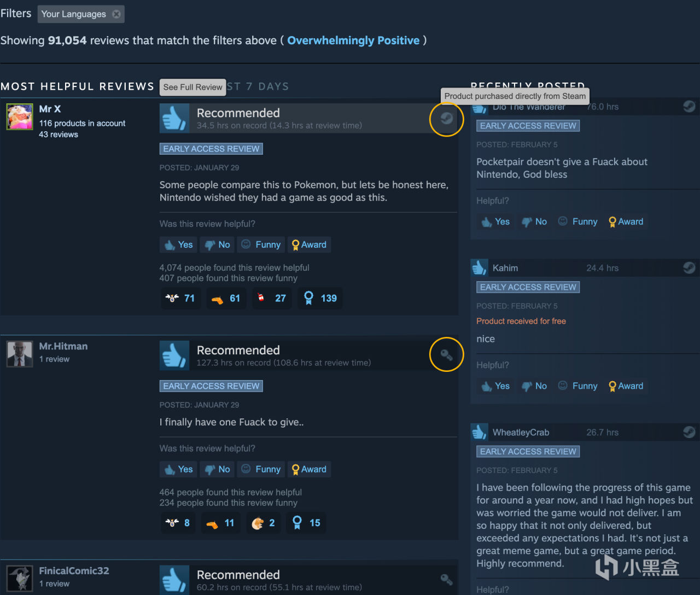This screenshot has height=595, width=700.
Task: Give Award to Mr.Hitman review
Action: (x=309, y=469)
